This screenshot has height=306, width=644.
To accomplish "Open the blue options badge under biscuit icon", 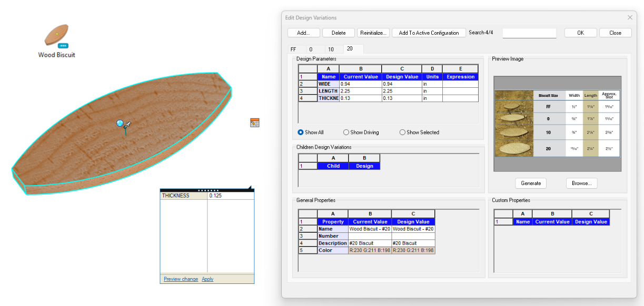I will (x=63, y=46).
